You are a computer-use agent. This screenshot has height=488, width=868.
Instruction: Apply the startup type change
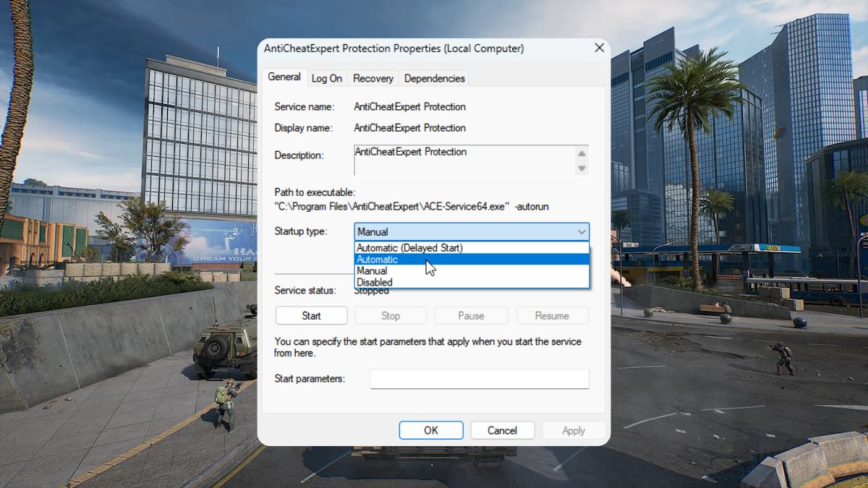coord(574,429)
